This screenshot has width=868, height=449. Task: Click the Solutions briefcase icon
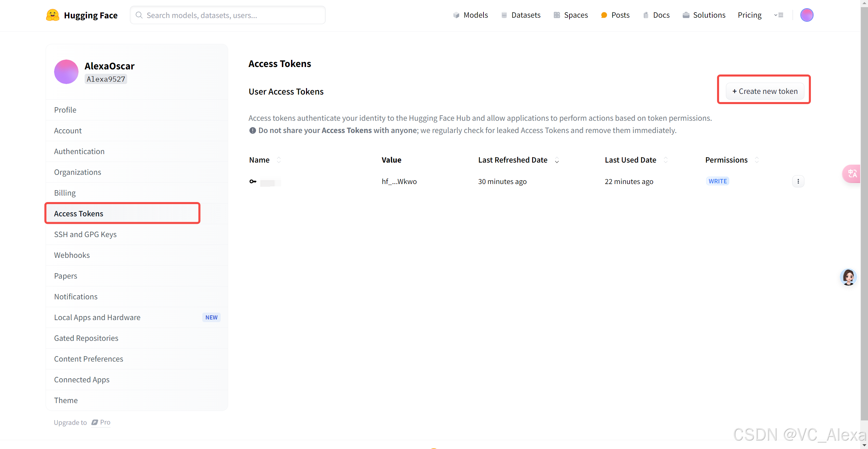[x=686, y=15]
